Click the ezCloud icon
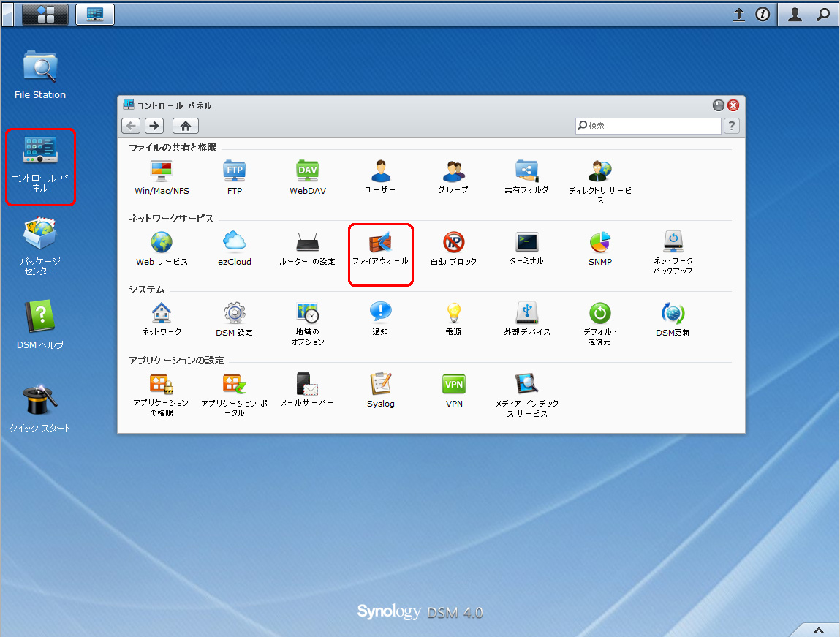This screenshot has width=840, height=637. tap(235, 244)
